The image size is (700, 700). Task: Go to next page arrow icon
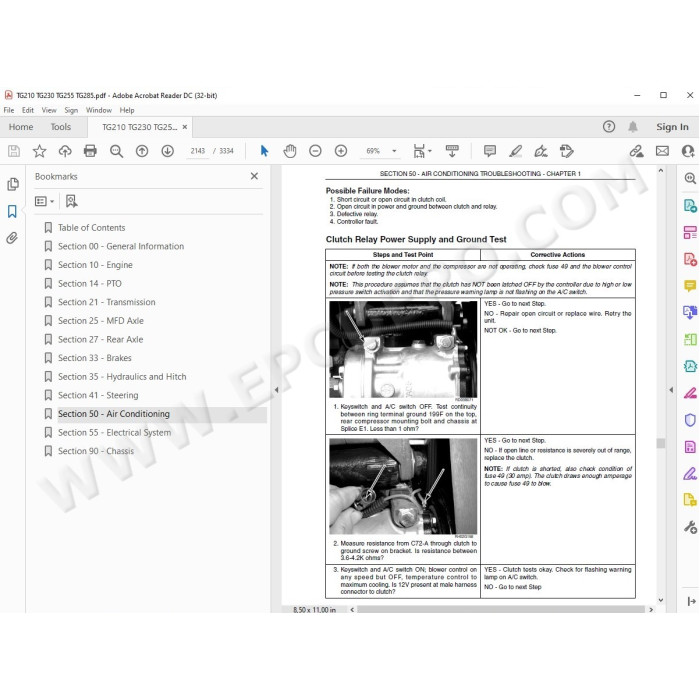point(167,151)
